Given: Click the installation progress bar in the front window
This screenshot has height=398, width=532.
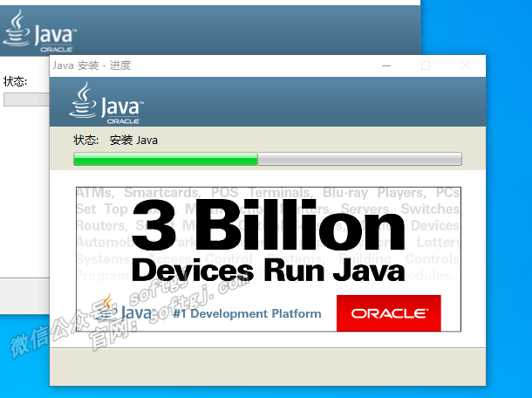Looking at the screenshot, I should tap(268, 159).
